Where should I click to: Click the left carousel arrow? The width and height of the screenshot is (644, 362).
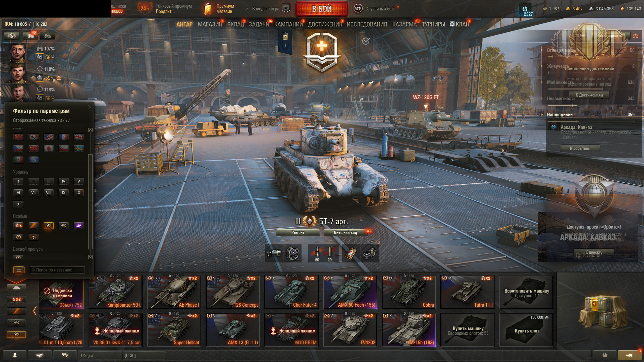[x=35, y=311]
